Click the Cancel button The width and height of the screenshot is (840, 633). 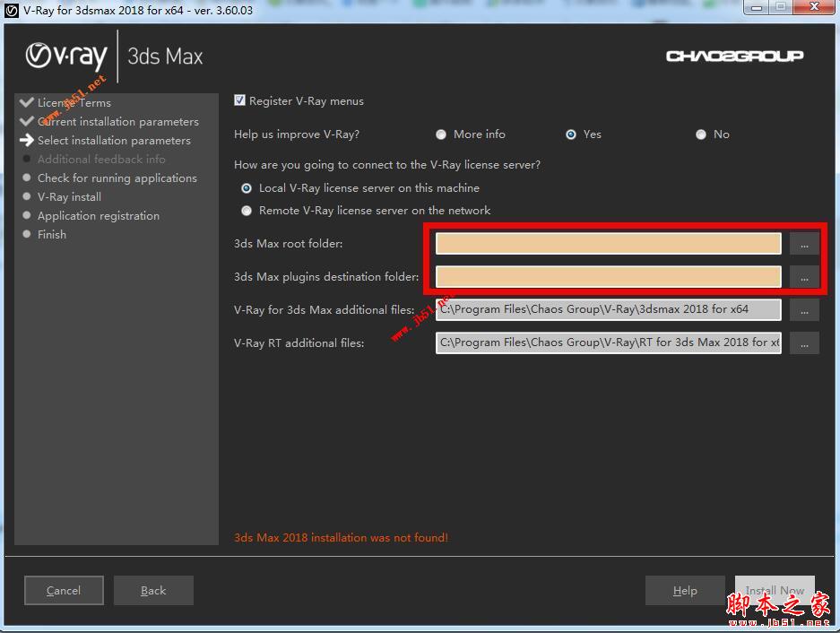point(64,590)
